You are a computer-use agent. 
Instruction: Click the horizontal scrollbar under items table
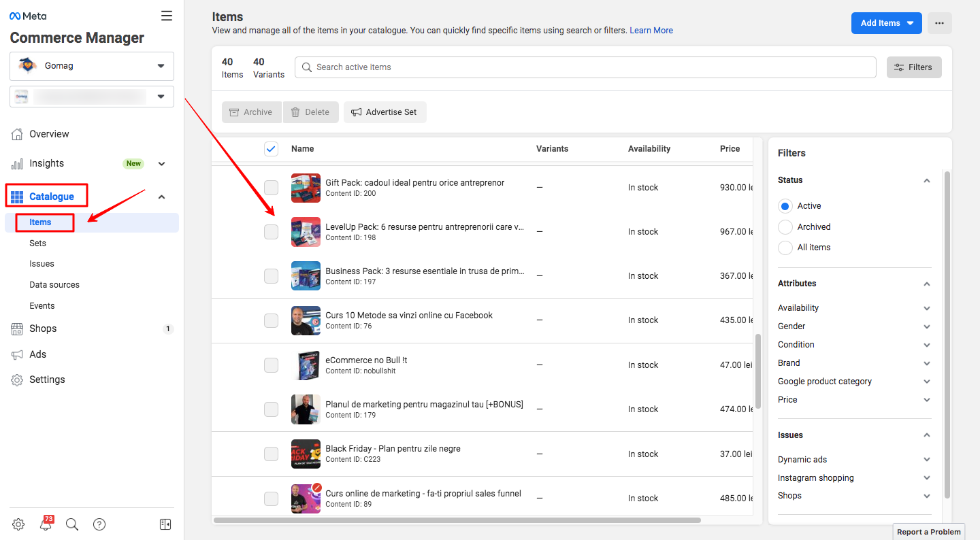coord(457,520)
